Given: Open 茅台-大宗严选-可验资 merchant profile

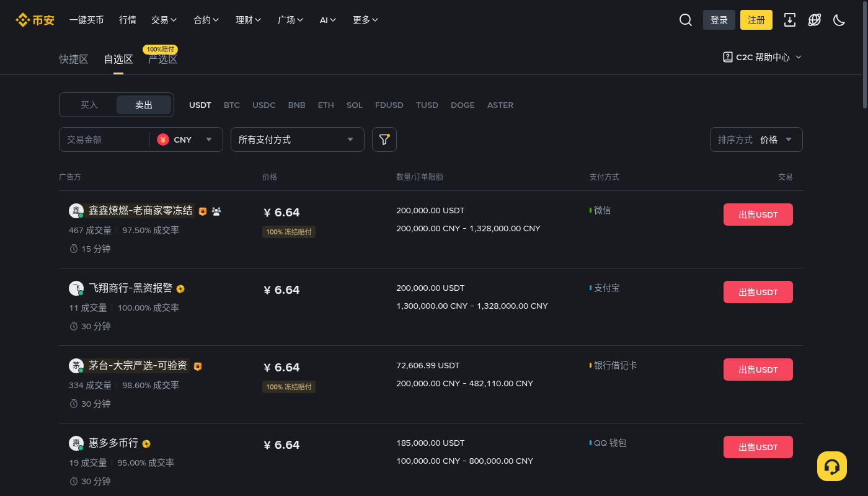Looking at the screenshot, I should [x=138, y=366].
